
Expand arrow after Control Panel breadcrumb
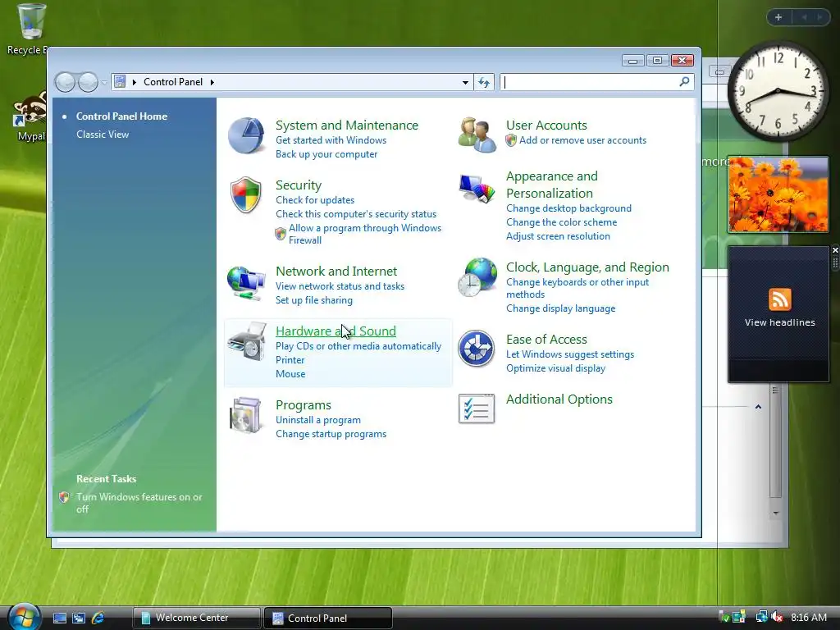coord(212,82)
